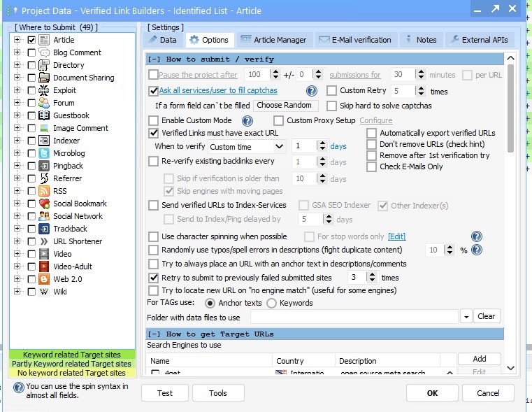Click the Social Bookmark heart icon

tap(44, 204)
